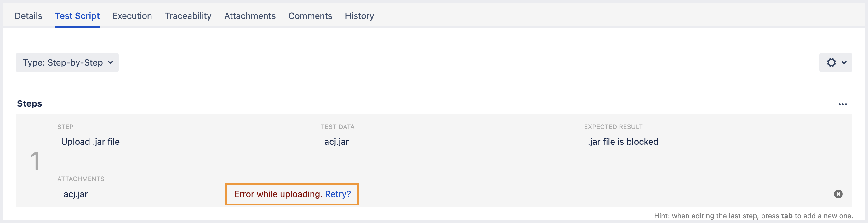The height and width of the screenshot is (223, 868).
Task: Switch to the Attachments tab
Action: pos(250,15)
